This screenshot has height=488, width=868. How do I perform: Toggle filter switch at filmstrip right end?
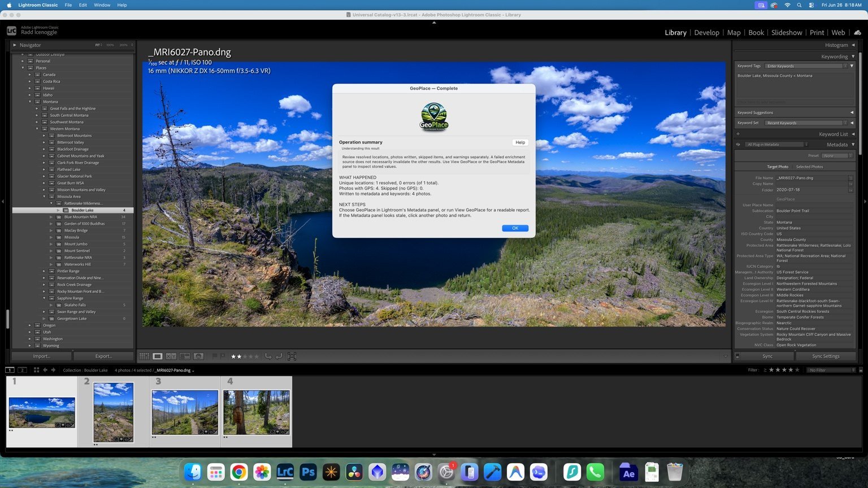[x=861, y=370]
